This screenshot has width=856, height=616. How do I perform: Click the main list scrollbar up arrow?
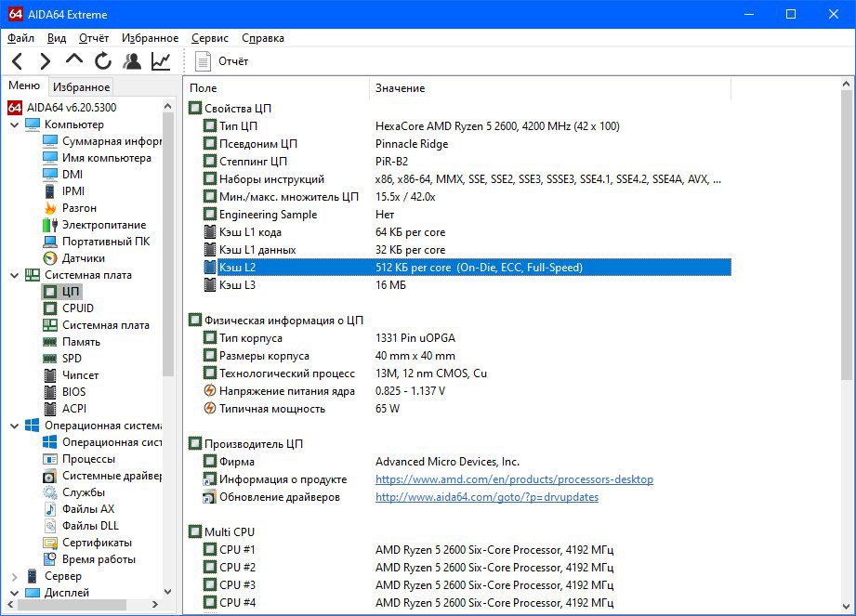(846, 85)
